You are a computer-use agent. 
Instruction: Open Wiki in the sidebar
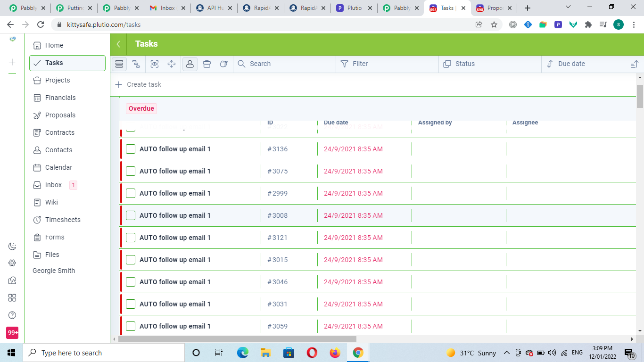click(67, 202)
